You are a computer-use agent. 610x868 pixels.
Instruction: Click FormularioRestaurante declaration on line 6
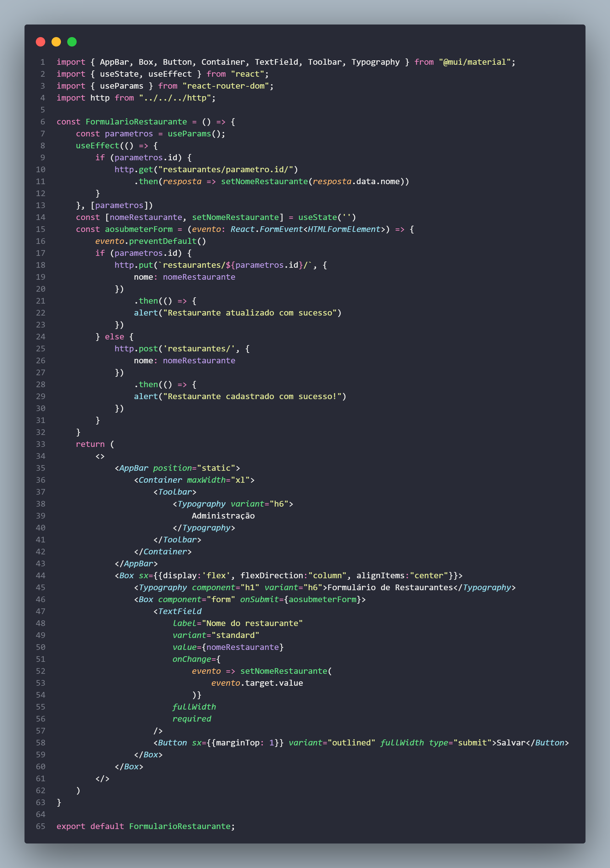pos(136,122)
